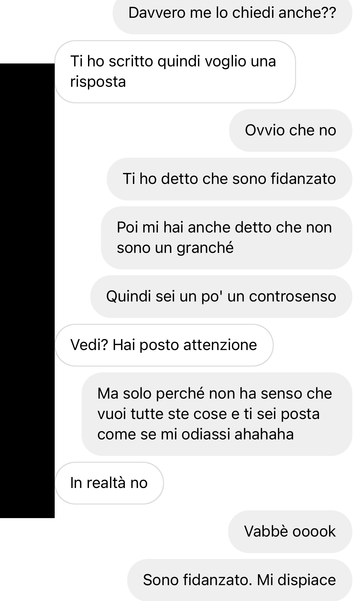Tap the blacked-out sender avatar column
This screenshot has width=364, height=601.
tap(27, 291)
